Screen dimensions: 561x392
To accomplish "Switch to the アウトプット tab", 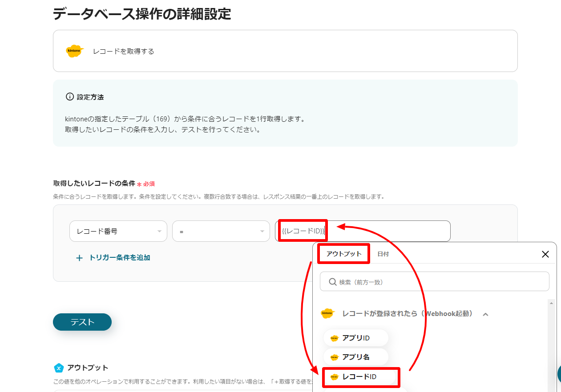I will [344, 254].
